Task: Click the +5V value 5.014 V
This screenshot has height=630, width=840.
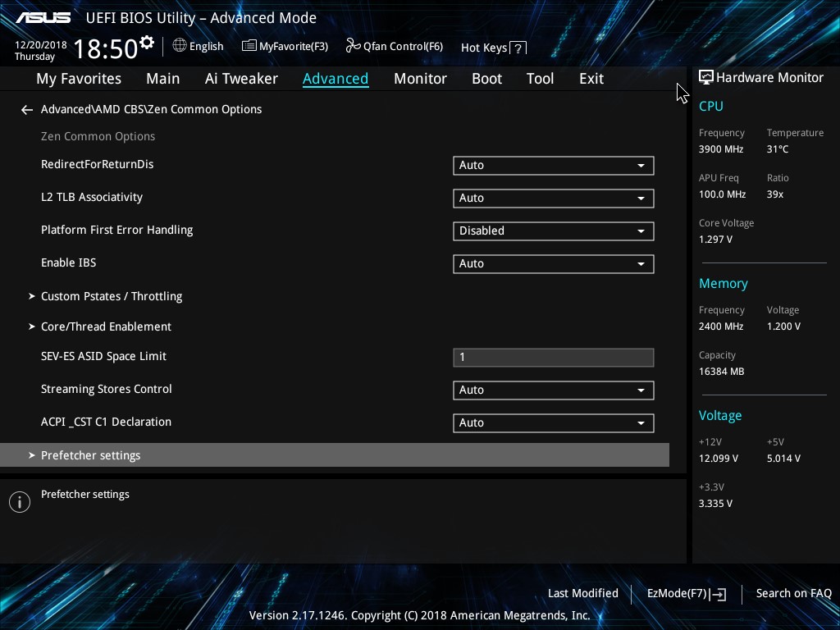Action: point(783,459)
